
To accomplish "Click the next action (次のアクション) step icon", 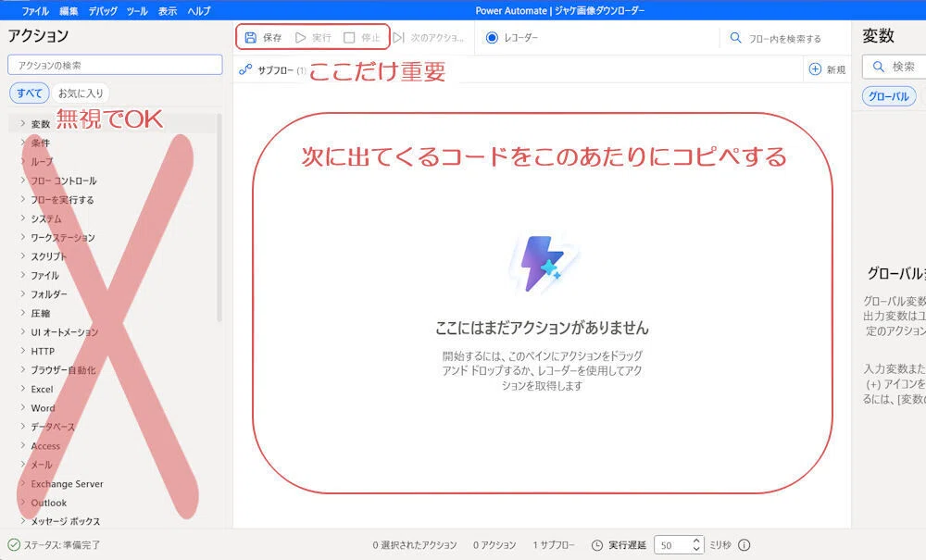I will pos(398,38).
